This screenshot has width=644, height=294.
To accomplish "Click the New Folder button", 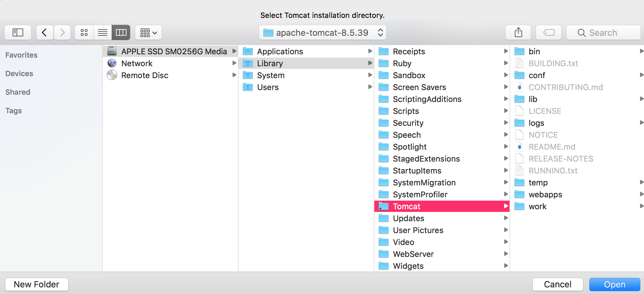I will click(36, 284).
